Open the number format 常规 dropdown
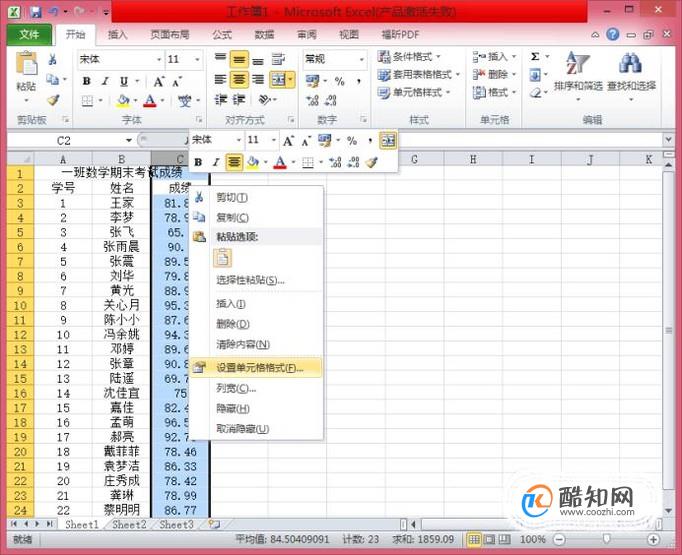682x555 pixels. pos(361,59)
